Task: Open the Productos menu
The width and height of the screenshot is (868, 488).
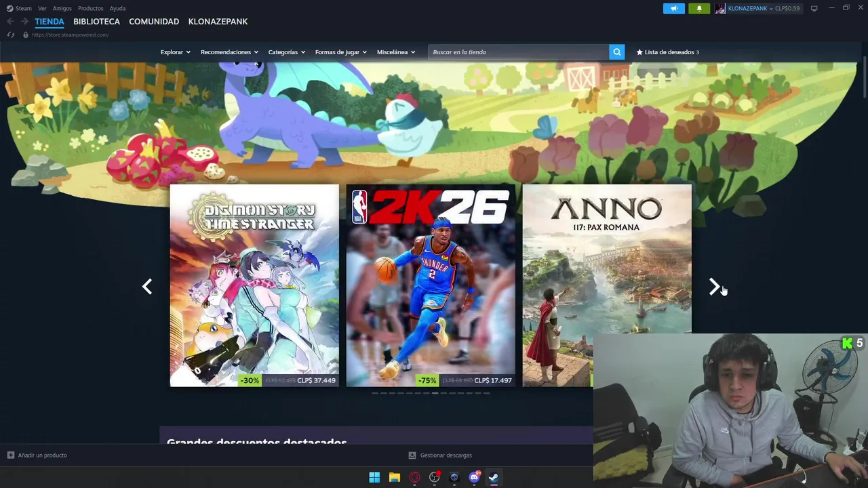Action: [x=91, y=8]
